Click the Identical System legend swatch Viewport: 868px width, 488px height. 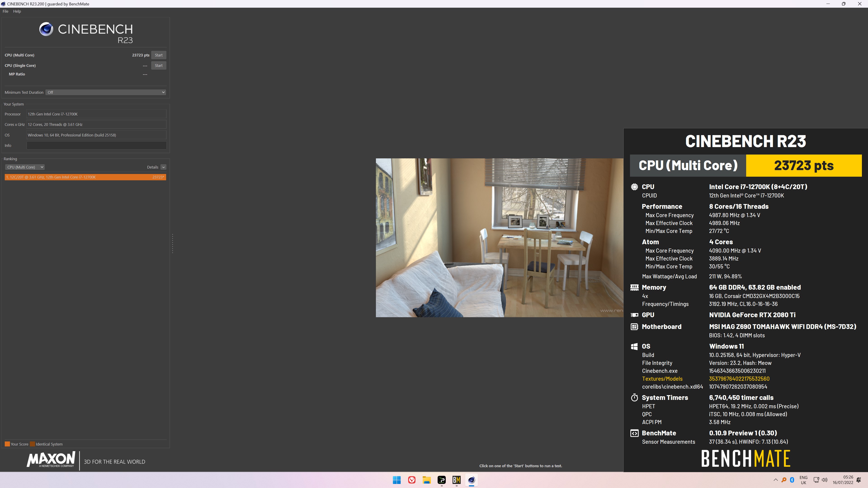pyautogui.click(x=32, y=444)
